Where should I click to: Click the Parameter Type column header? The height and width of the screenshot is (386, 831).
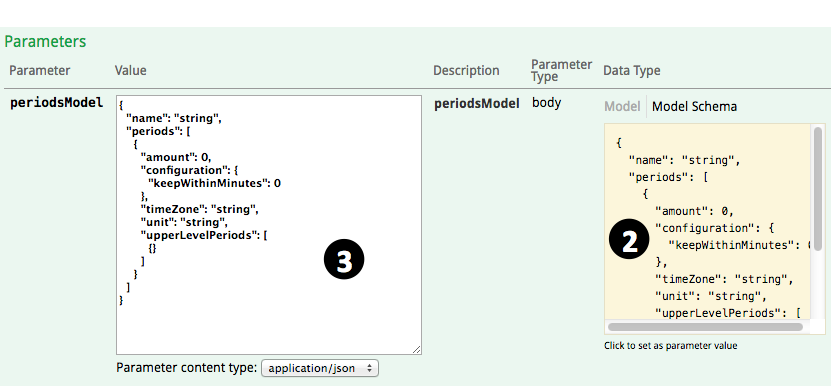[562, 71]
